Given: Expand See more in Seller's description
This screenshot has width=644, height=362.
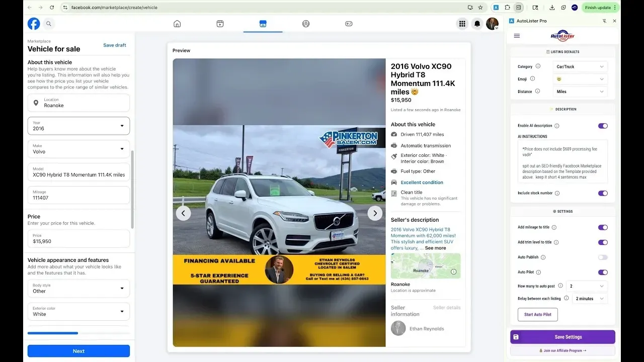Looking at the screenshot, I should [436, 248].
